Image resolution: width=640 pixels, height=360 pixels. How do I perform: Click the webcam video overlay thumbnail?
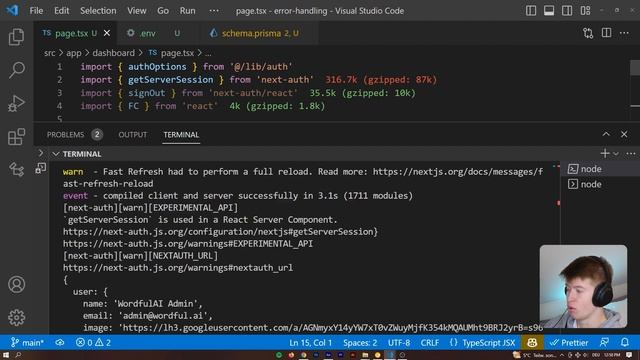point(583,286)
